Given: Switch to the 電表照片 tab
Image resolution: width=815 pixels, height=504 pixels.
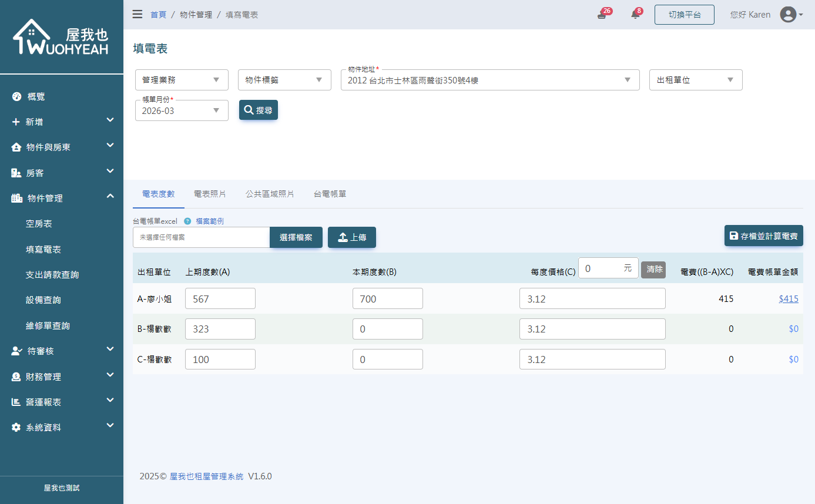Looking at the screenshot, I should [x=210, y=194].
